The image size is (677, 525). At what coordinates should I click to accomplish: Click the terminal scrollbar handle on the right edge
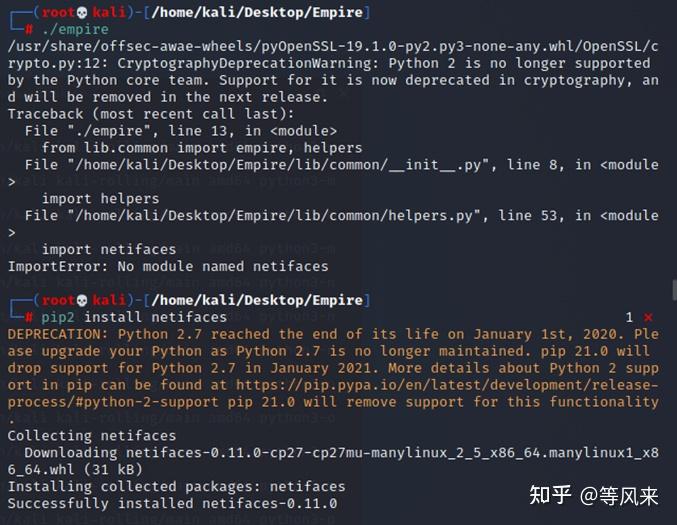(674, 289)
